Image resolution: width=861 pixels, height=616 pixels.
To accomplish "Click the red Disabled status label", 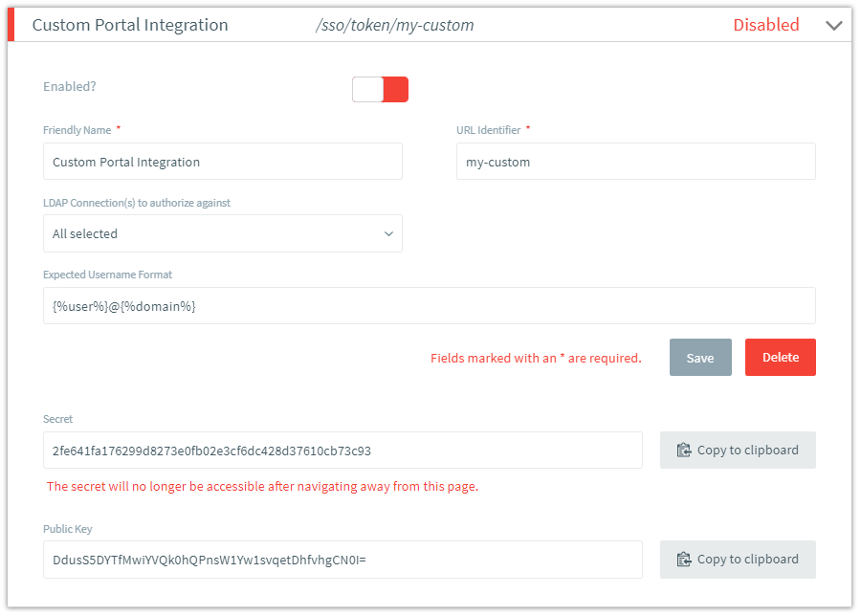I will (765, 25).
